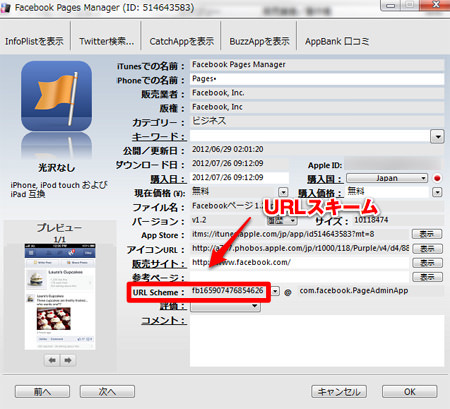Click 表示 button for App Store URL
Viewport: 450px width, 409px height.
coord(427,234)
